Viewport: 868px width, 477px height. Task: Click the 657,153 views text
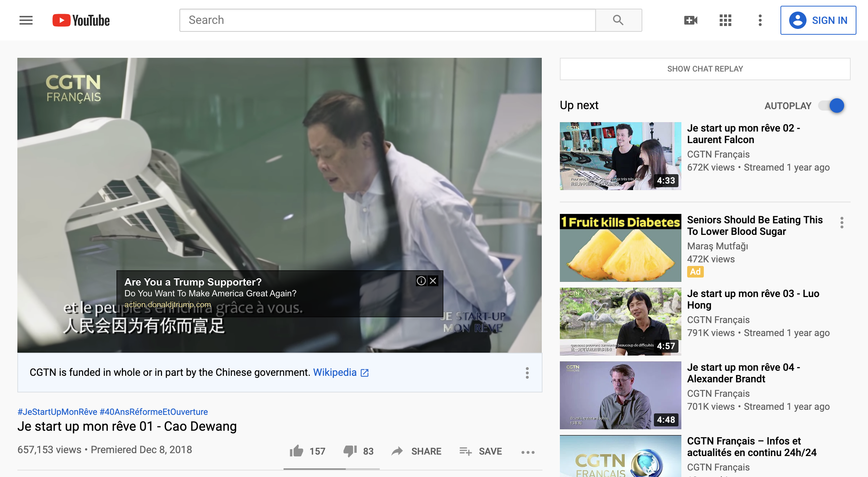click(x=49, y=450)
